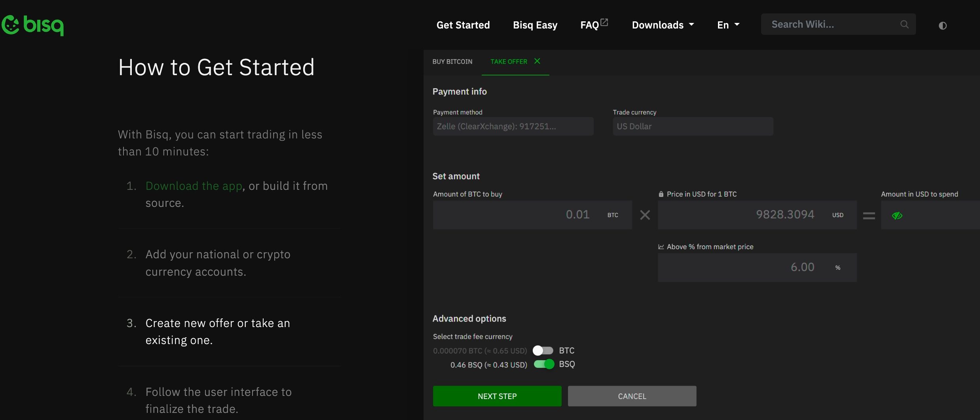Screen dimensions: 980x420
Task: Disable BSQ trade fee toggle
Action: tap(544, 364)
